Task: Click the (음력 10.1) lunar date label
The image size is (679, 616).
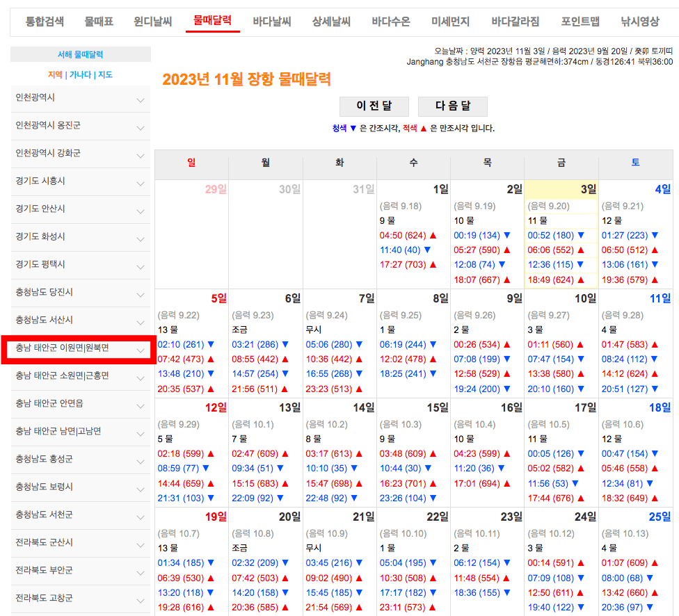Action: pos(253,424)
